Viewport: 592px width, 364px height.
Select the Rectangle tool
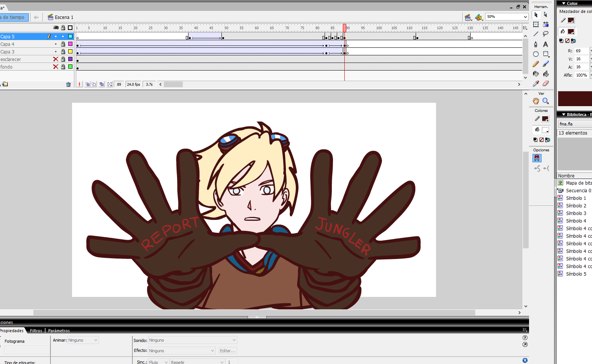tap(546, 54)
